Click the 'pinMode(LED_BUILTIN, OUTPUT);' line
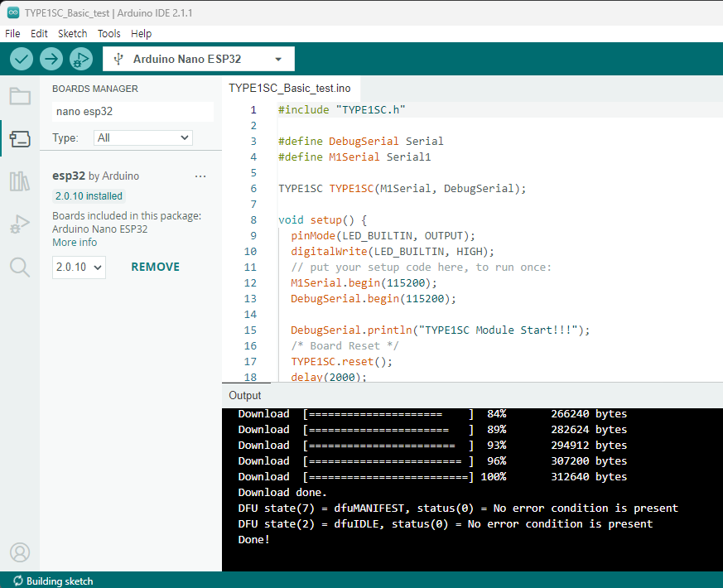723x588 pixels. (383, 236)
